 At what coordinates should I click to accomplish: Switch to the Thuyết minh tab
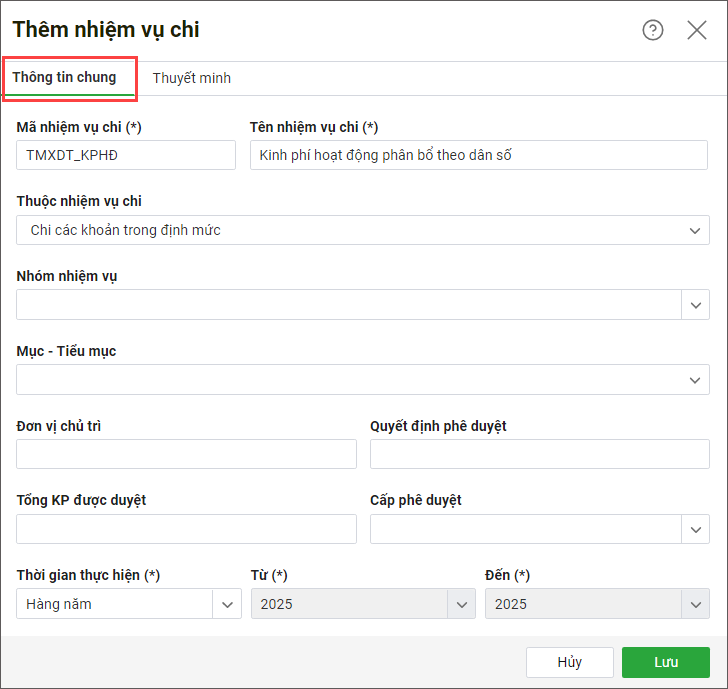coord(191,78)
